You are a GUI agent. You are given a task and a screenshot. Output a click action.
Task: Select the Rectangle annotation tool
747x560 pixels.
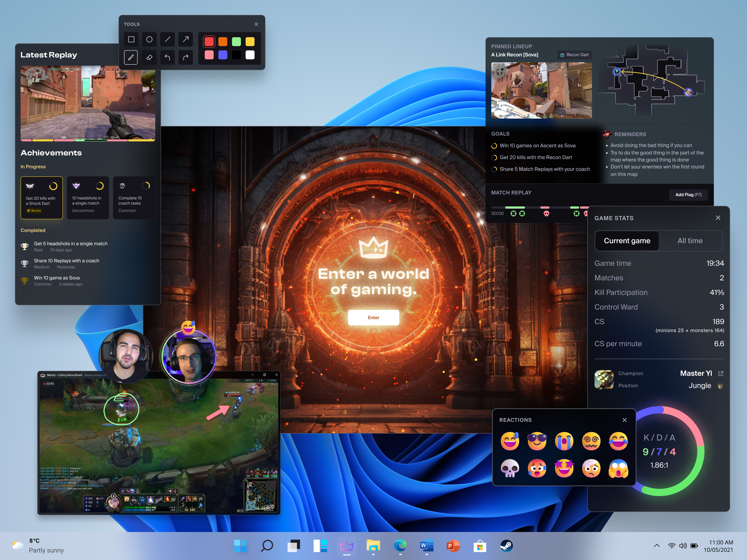point(131,39)
